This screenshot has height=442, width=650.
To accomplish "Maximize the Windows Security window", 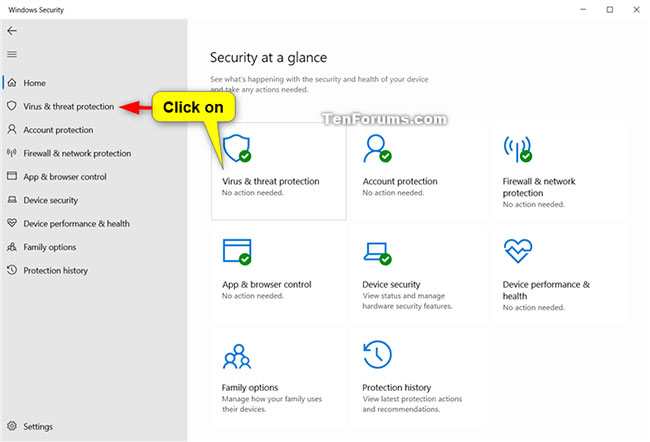I will [x=610, y=9].
